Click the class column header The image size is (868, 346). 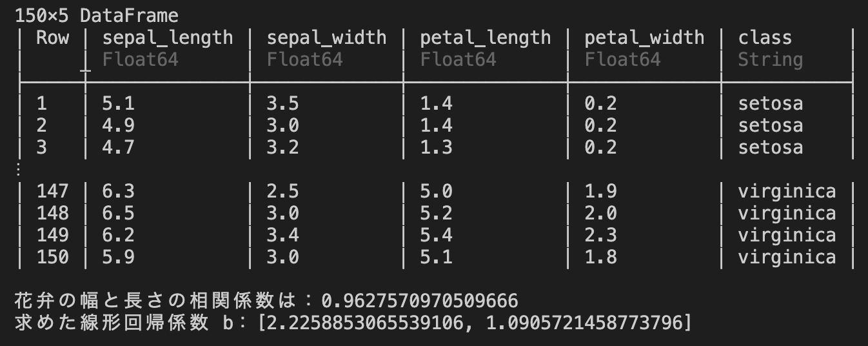point(765,37)
